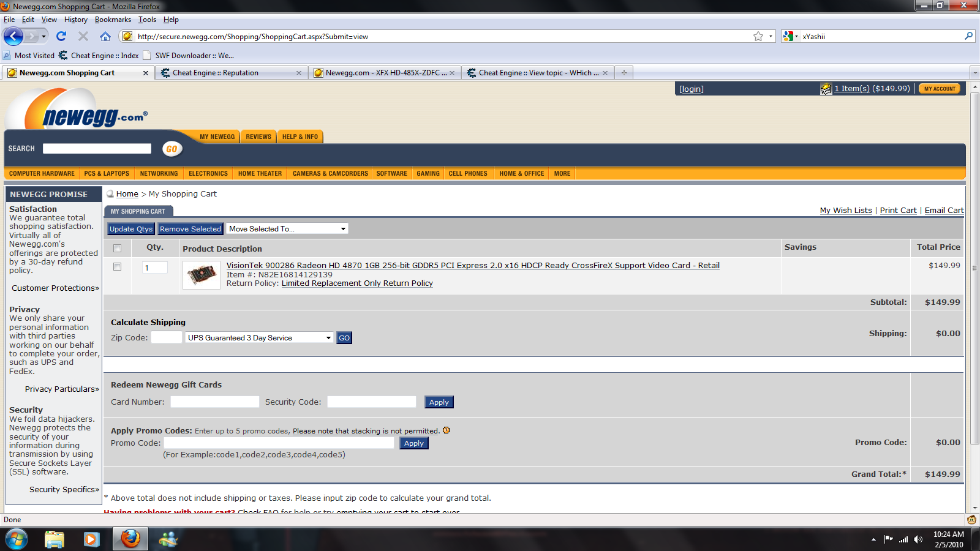Open the UPS Guaranteed 3 Day Service dropdown

pos(260,338)
